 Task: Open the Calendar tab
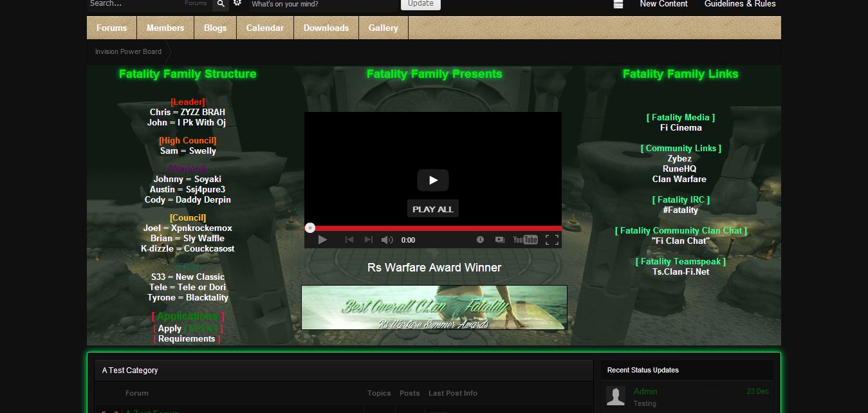tap(265, 28)
